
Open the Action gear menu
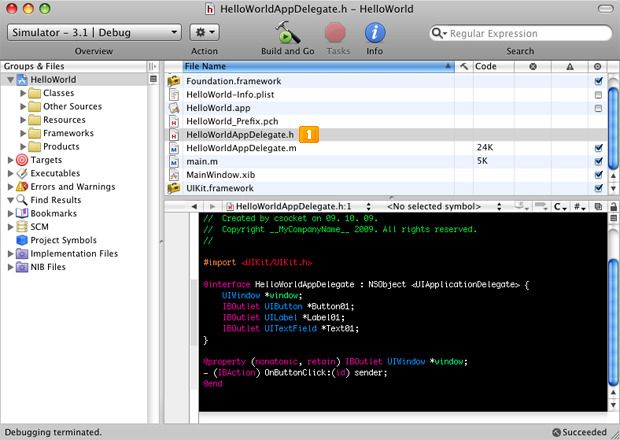204,32
